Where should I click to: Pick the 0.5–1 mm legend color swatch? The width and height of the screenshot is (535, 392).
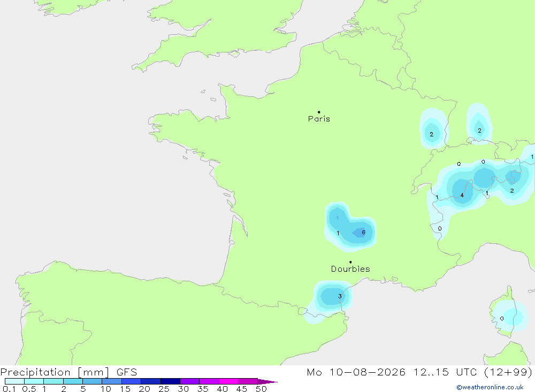click(x=34, y=381)
